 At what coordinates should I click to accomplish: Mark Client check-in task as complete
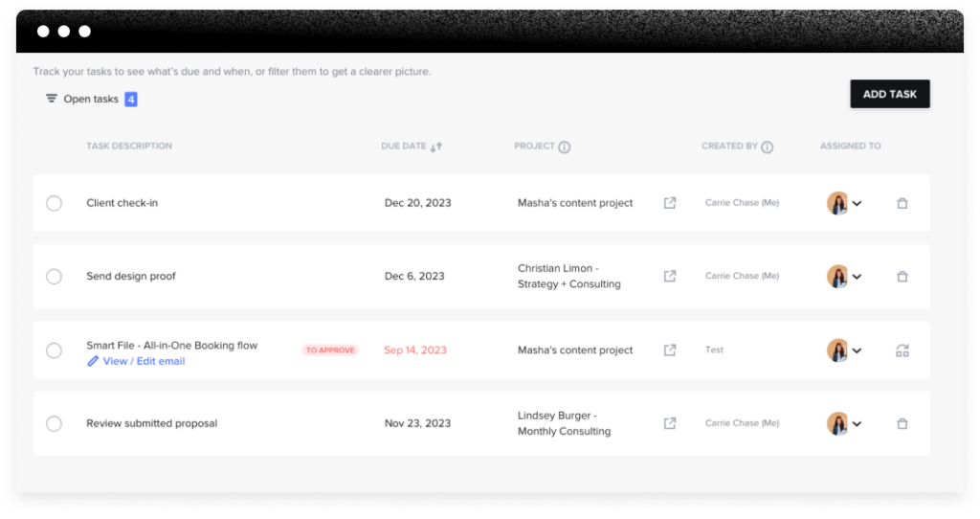tap(54, 203)
